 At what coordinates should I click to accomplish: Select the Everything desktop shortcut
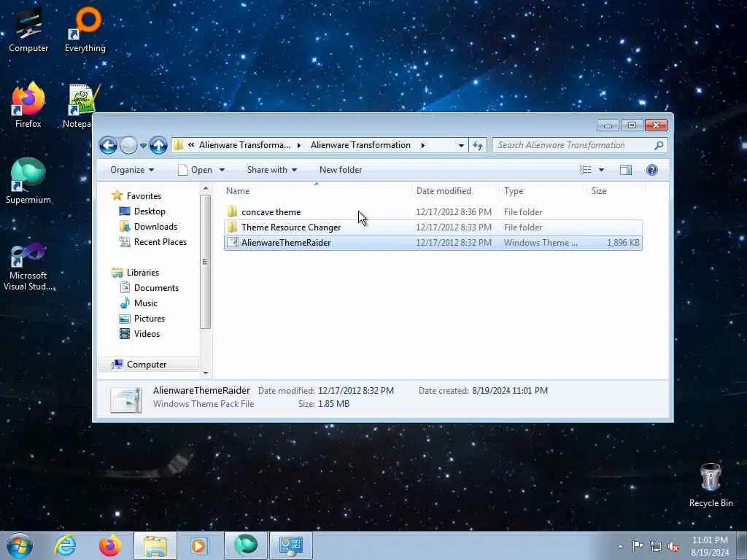click(85, 31)
